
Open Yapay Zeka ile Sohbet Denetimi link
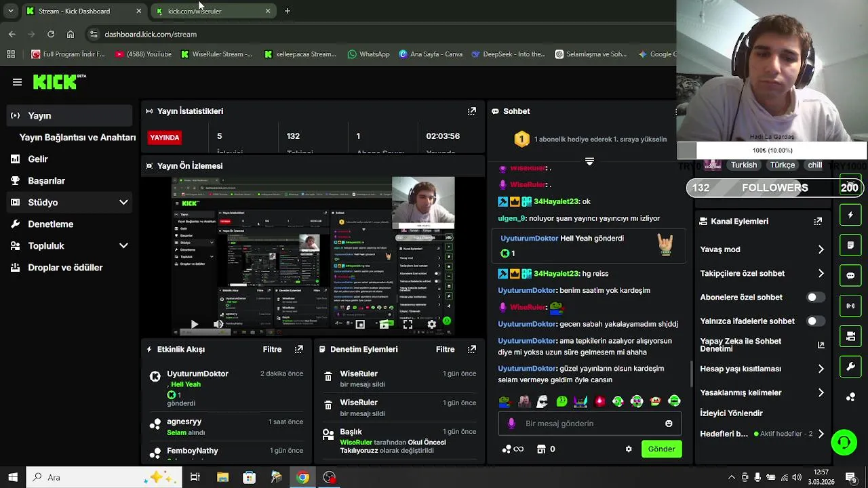coord(762,345)
